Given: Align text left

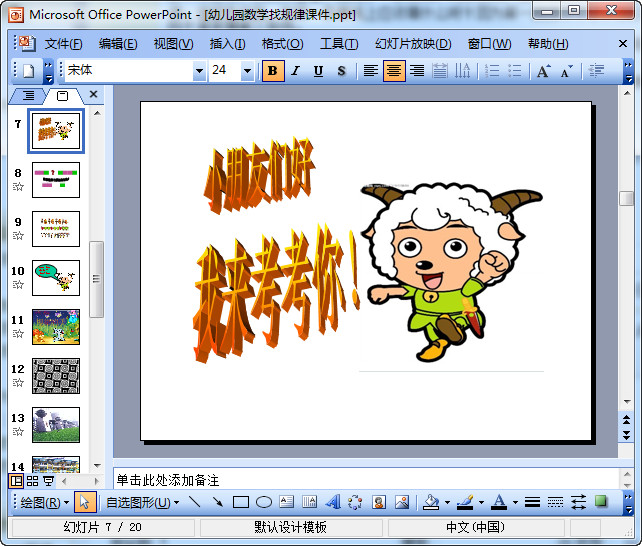Looking at the screenshot, I should (371, 71).
